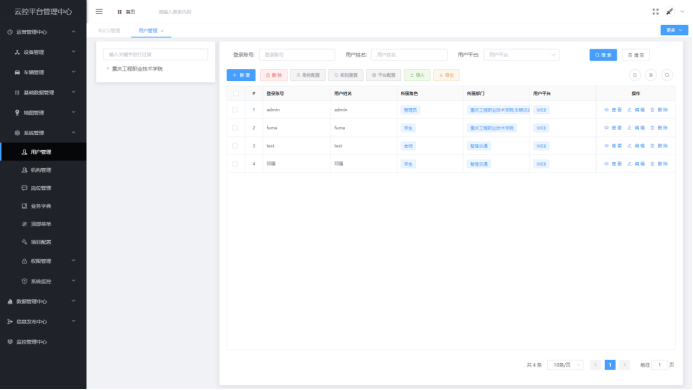Expand the 信息发布中心 chevron
The image size is (693, 390).
(73, 321)
